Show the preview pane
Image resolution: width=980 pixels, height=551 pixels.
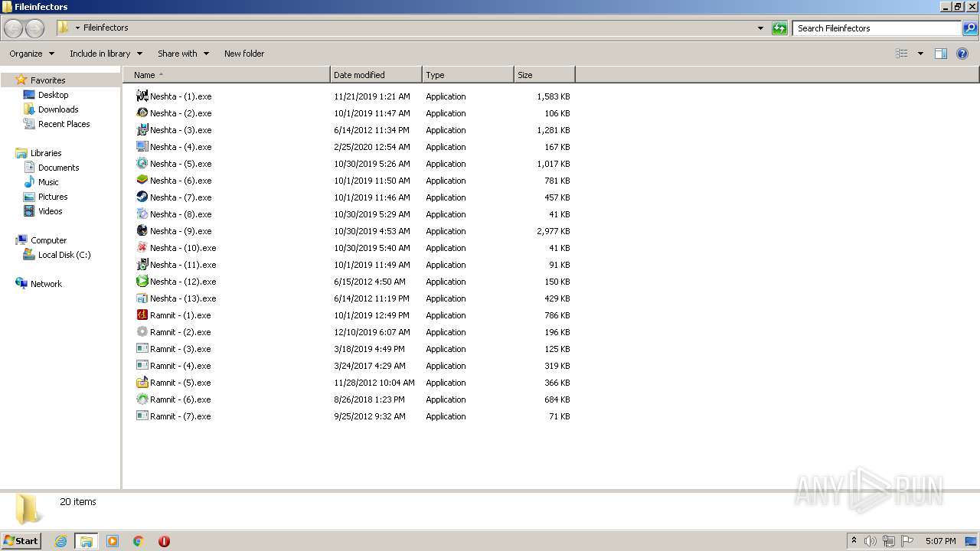(941, 54)
